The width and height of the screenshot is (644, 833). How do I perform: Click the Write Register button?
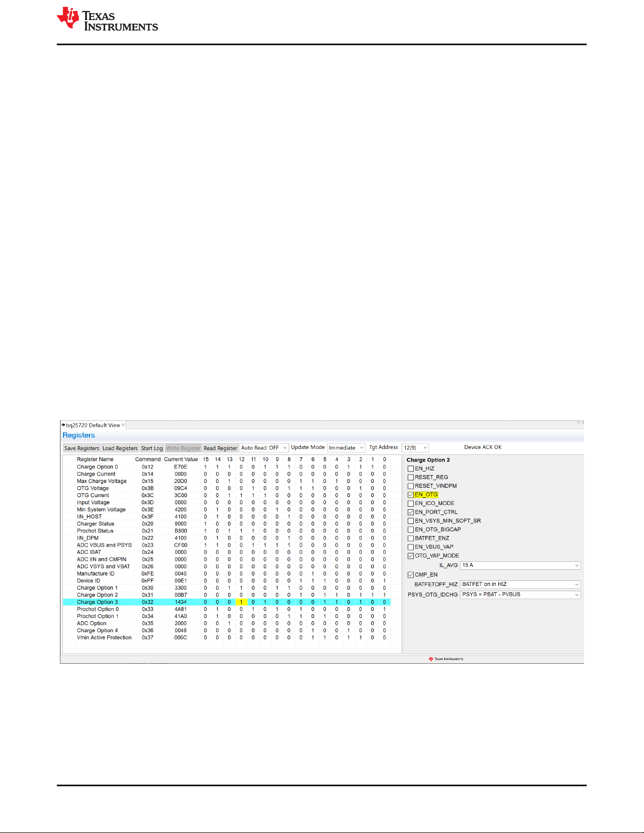coord(183,448)
